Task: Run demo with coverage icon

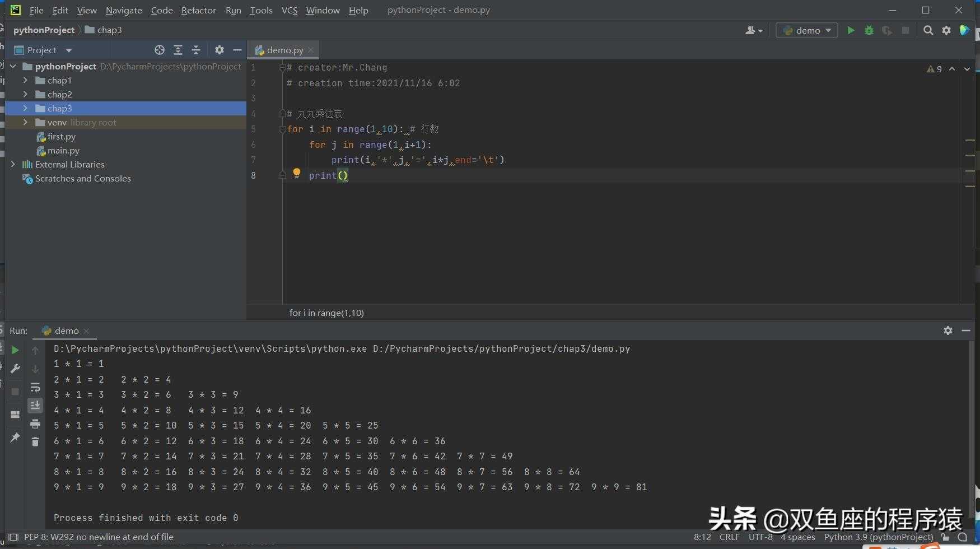Action: pyautogui.click(x=887, y=30)
